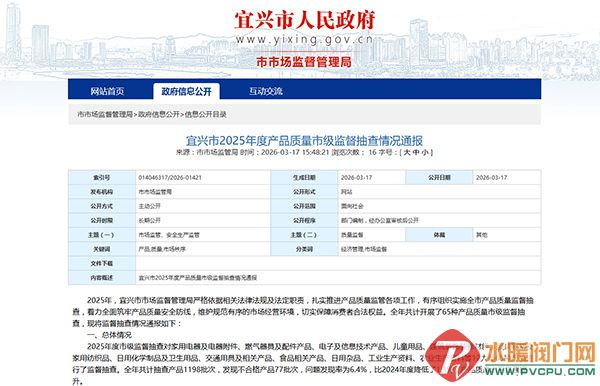
Task: Click the index number 014046317/2026-01421
Action: (170, 178)
